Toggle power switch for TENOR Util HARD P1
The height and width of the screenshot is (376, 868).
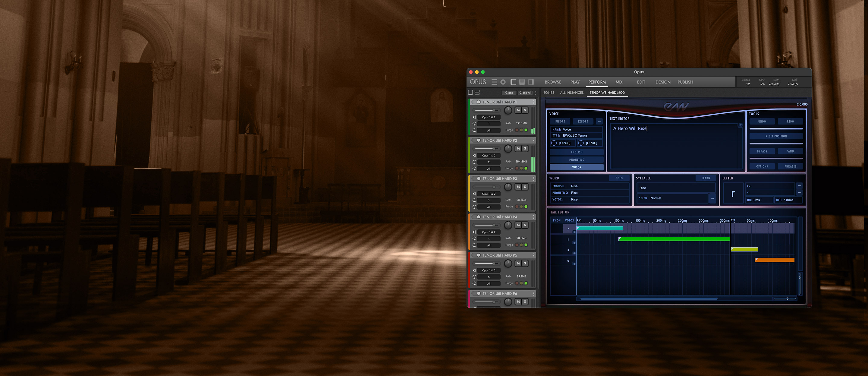[x=476, y=102]
